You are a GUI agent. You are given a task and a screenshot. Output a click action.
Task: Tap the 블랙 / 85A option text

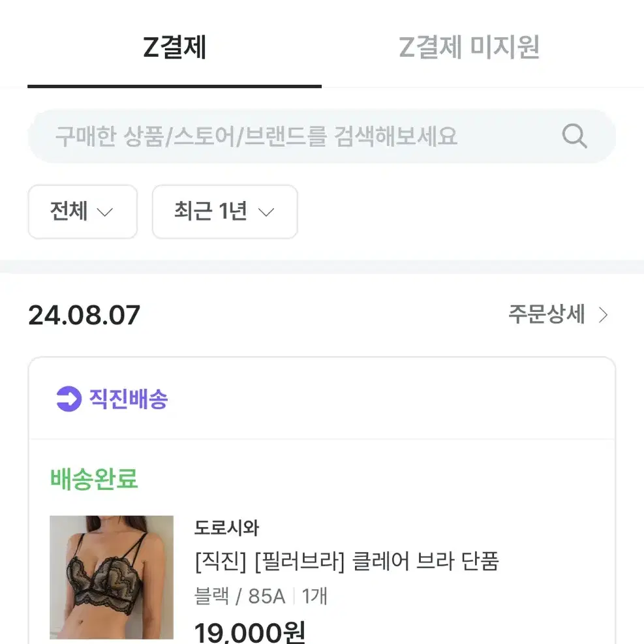[x=240, y=596]
